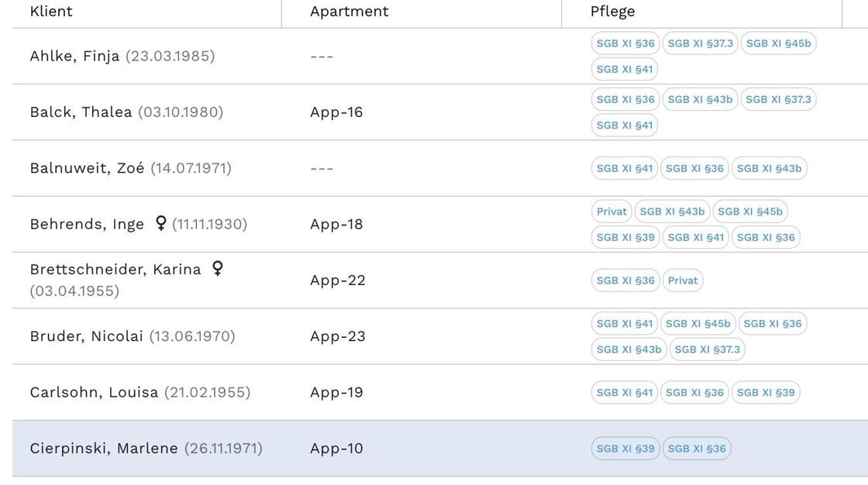Click SGB XI §43b tag for Balnuweit, Zoé
This screenshot has width=868, height=485.
click(769, 168)
